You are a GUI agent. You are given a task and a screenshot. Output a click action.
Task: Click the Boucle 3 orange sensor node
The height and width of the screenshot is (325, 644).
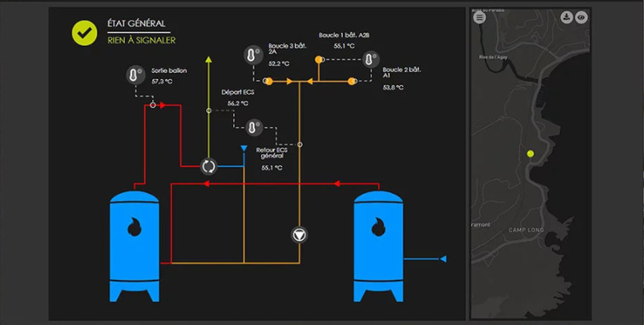click(269, 82)
